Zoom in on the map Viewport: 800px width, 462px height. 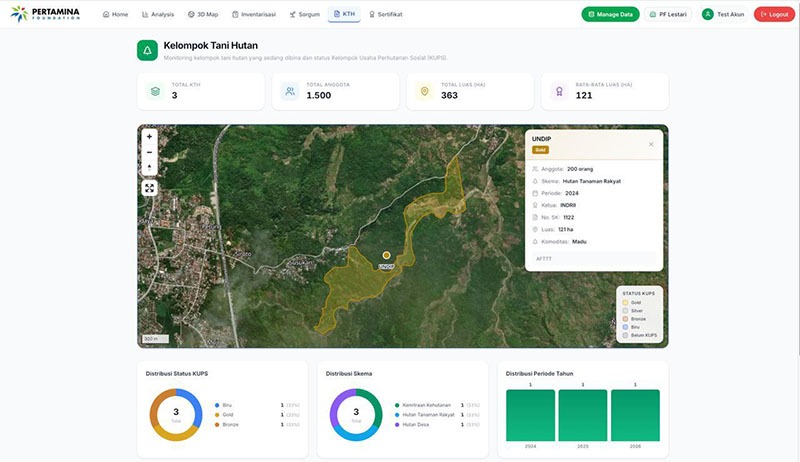point(149,137)
